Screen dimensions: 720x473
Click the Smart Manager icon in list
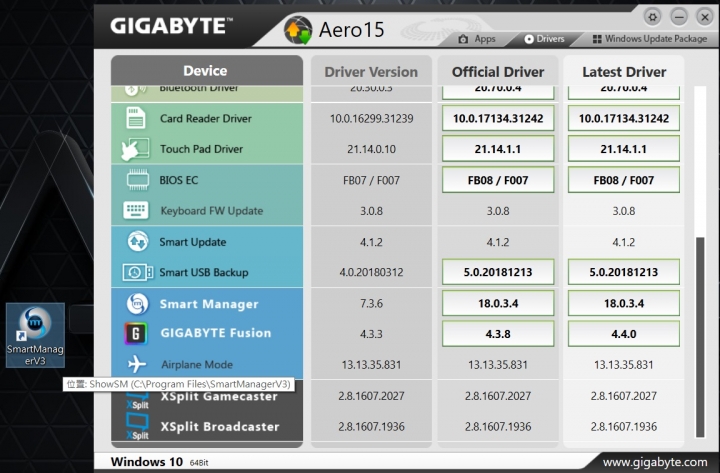[x=137, y=304]
